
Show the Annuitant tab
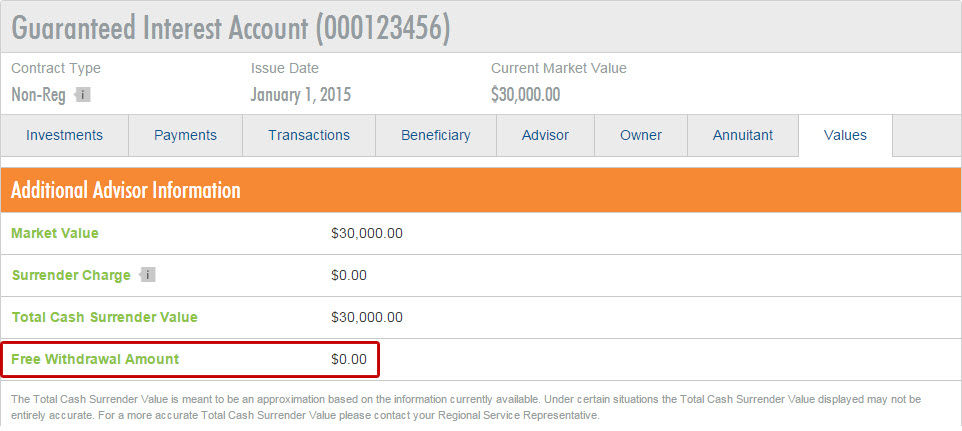pos(743,135)
